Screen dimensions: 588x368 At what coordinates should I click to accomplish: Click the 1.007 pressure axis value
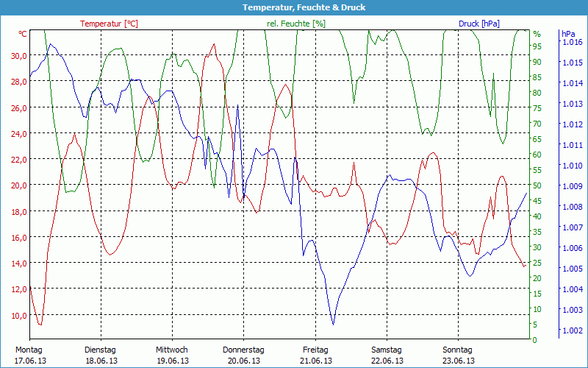point(573,227)
